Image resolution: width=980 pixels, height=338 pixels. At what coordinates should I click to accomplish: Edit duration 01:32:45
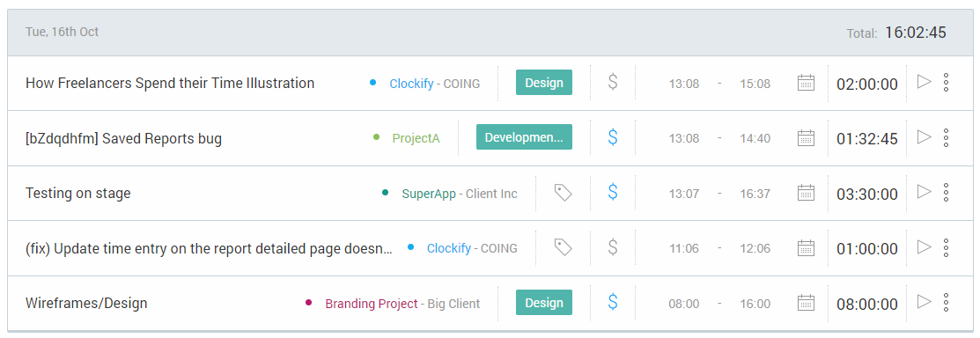(867, 139)
